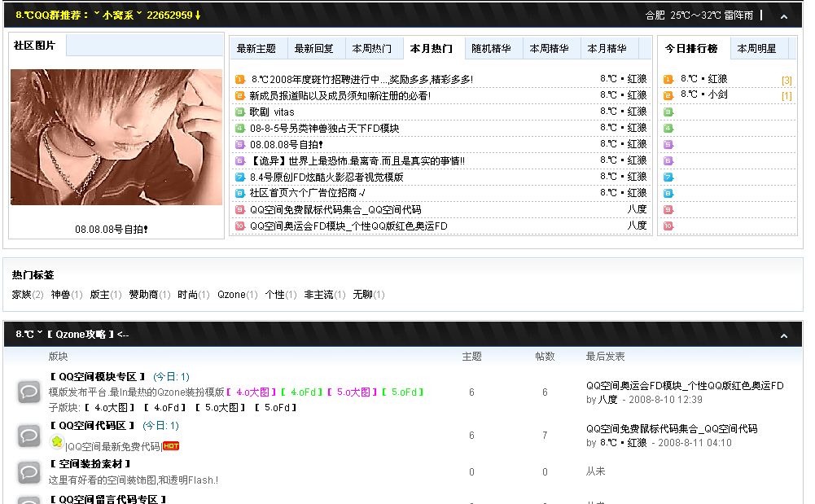
Task: Click the red HOT badge after QQ空间最新免费代码
Action: (171, 446)
